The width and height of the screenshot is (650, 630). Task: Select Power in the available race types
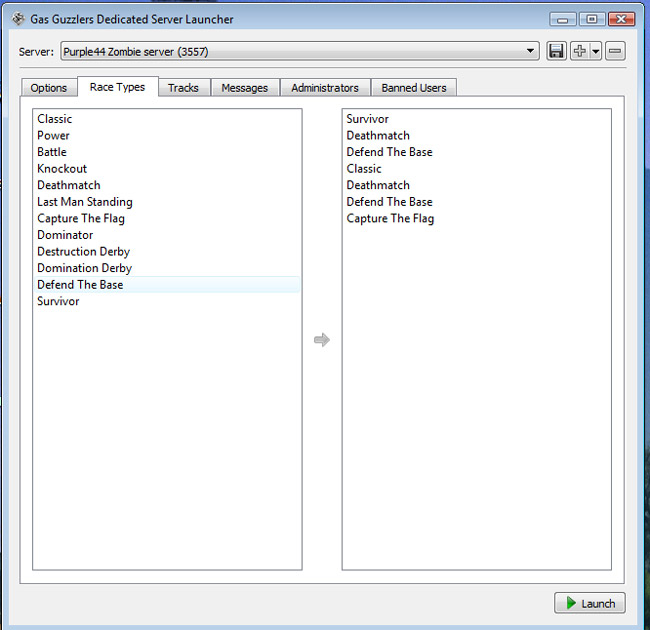click(167, 136)
